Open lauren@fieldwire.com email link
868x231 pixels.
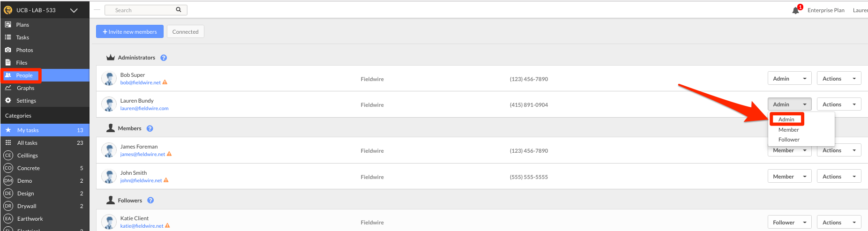click(144, 108)
